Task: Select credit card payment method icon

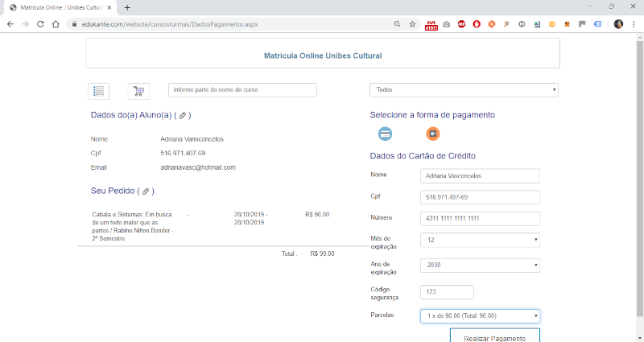Action: 385,134
